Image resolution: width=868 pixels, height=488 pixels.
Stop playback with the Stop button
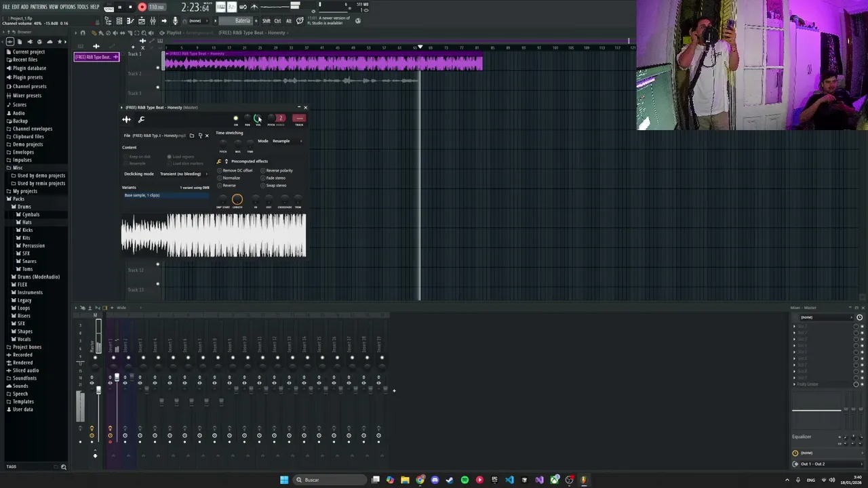tap(130, 7)
